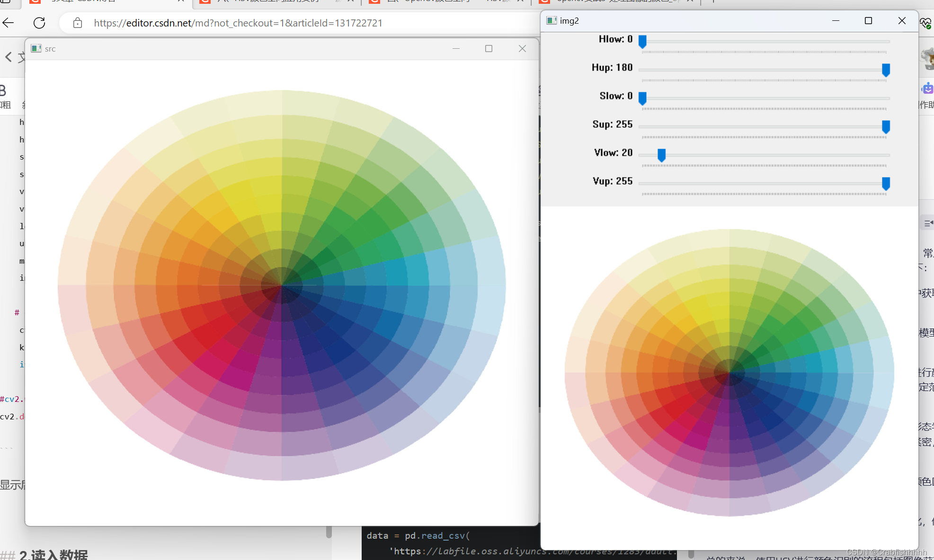Viewport: 934px width, 560px height.
Task: Minimize the src window
Action: pos(456,48)
